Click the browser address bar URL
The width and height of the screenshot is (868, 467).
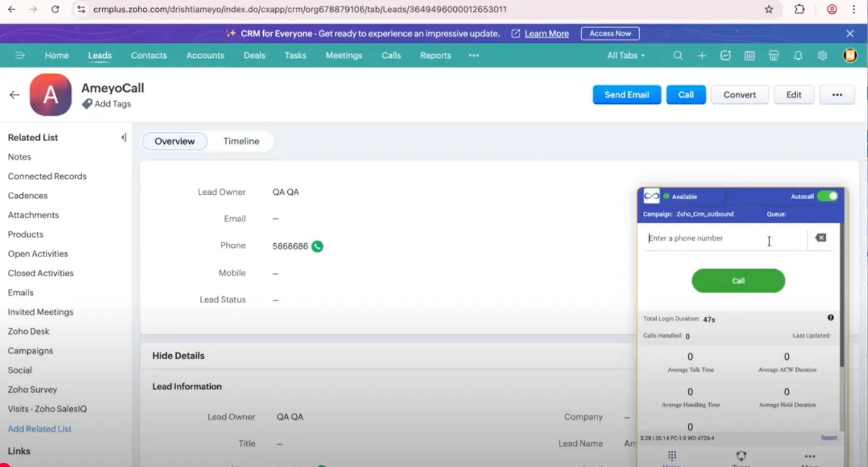coord(300,9)
